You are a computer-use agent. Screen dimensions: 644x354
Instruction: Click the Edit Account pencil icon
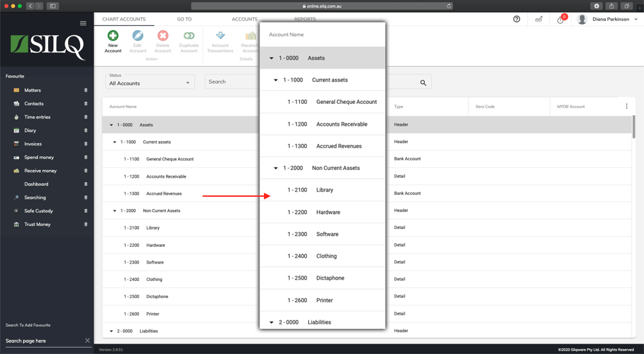tap(138, 35)
